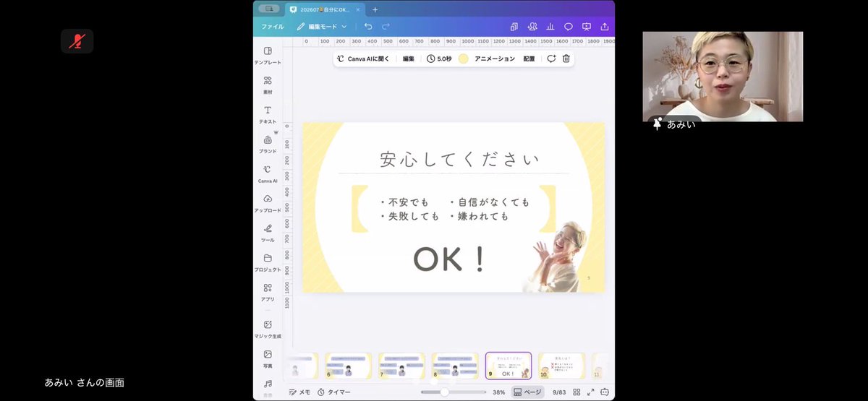This screenshot has width=868, height=401.
Task: Open the ファイル menu
Action: pos(272,27)
